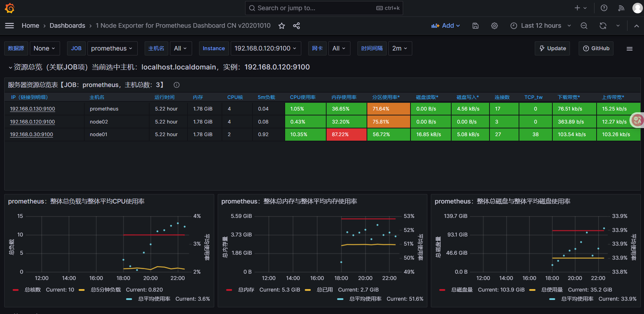
Task: Click the 87.22% memory cell for node01
Action: 347,134
